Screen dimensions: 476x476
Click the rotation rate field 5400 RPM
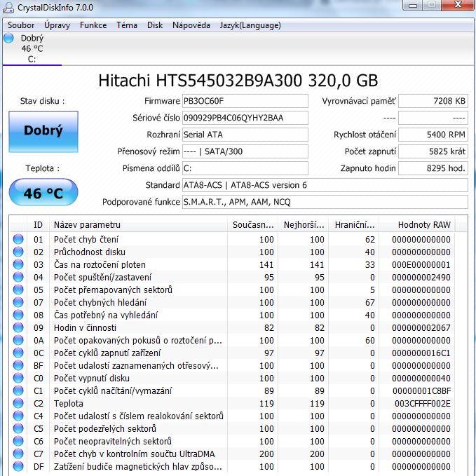pos(433,135)
